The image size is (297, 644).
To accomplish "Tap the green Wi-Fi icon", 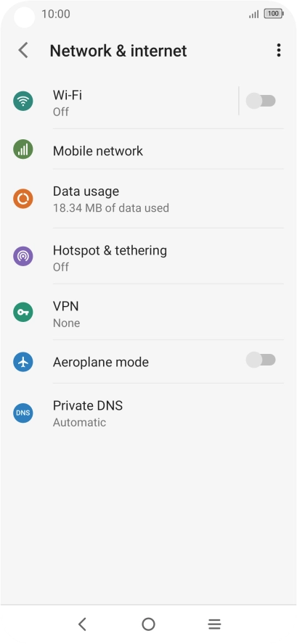I will 23,101.
